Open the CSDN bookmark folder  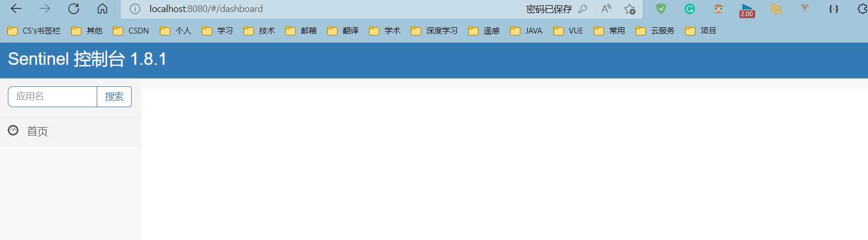(131, 31)
